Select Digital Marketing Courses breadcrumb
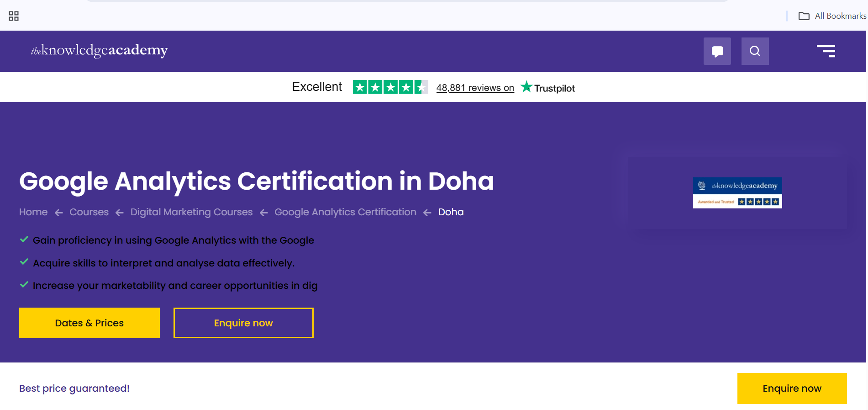This screenshot has width=868, height=410. [x=191, y=212]
